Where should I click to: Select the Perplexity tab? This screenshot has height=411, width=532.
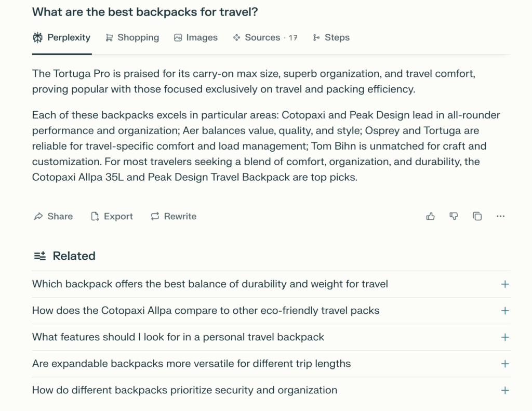coord(62,37)
